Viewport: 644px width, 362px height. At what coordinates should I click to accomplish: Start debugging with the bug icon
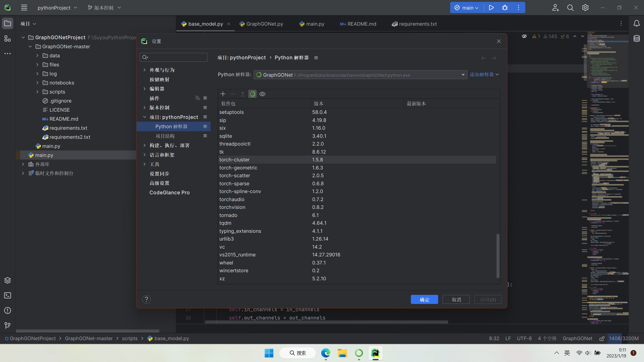pos(505,8)
